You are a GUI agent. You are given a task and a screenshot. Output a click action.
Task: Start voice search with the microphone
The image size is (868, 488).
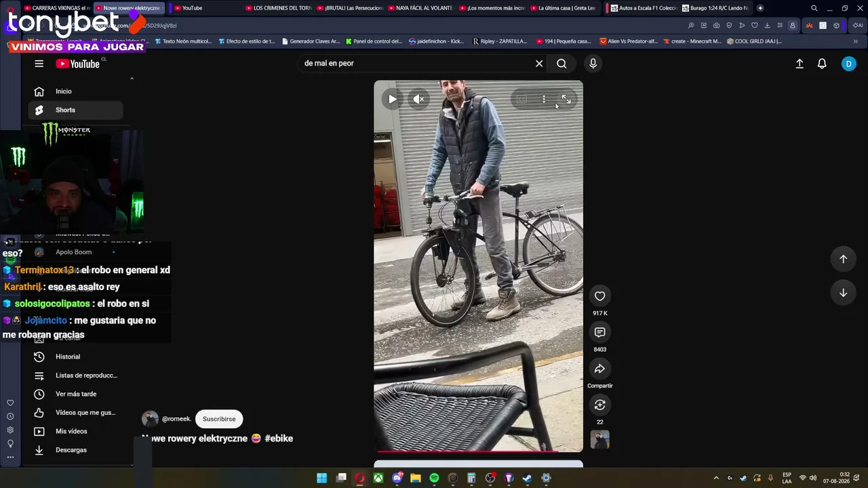point(593,64)
